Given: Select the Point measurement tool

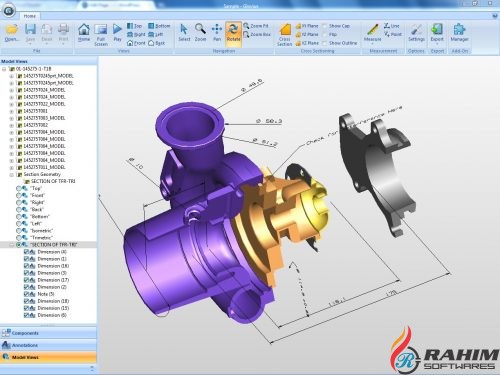Looking at the screenshot, I should [x=393, y=34].
